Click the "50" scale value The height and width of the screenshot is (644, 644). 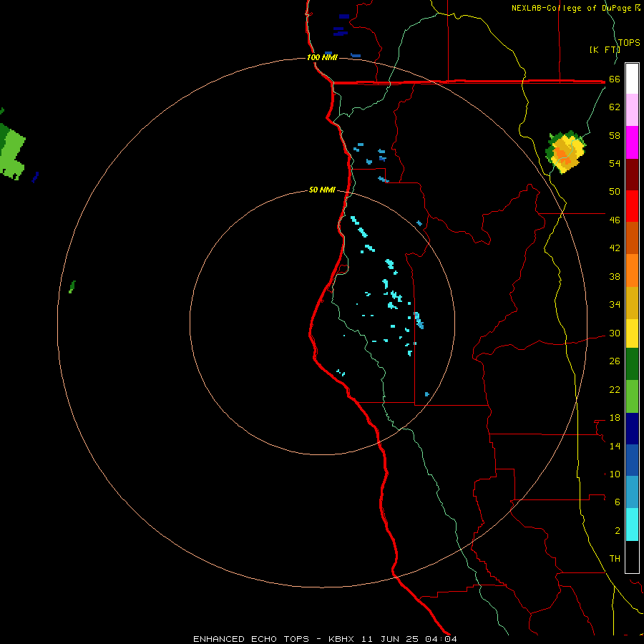pyautogui.click(x=615, y=191)
